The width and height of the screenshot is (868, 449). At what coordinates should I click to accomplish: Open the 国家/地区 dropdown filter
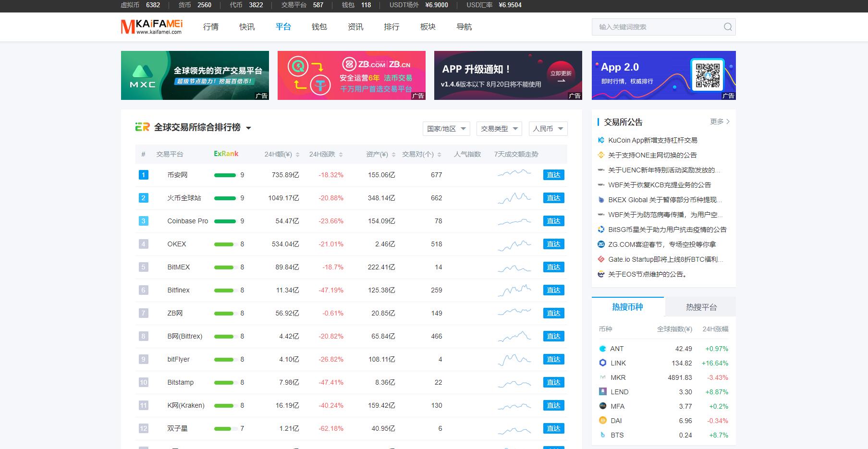(x=446, y=129)
